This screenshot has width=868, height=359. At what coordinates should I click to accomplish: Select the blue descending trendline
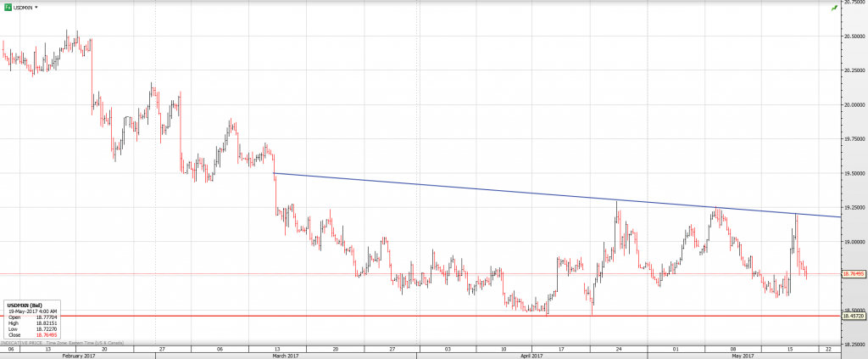(x=509, y=194)
